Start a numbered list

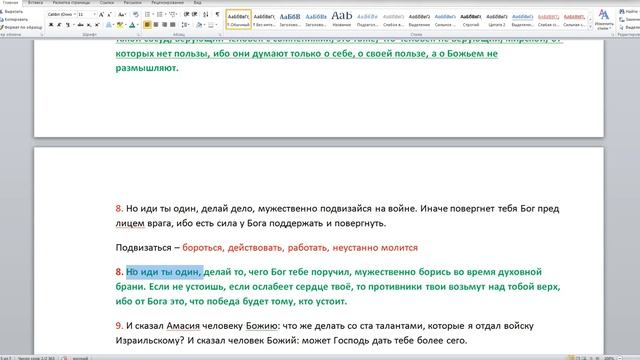(x=160, y=15)
